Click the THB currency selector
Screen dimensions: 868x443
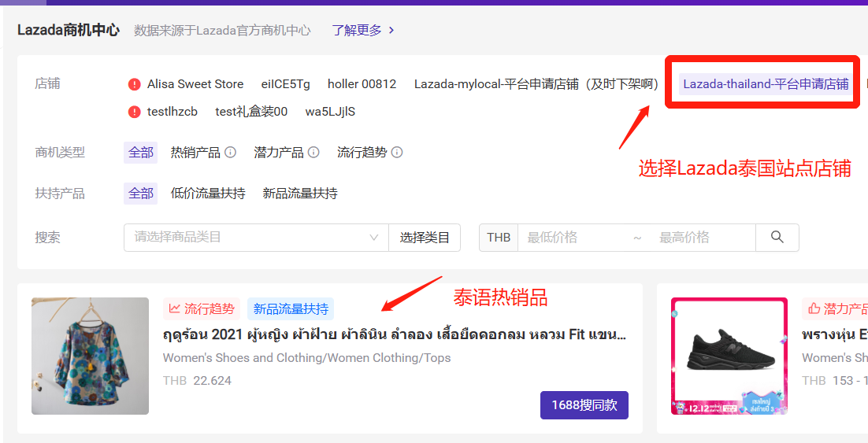[498, 238]
